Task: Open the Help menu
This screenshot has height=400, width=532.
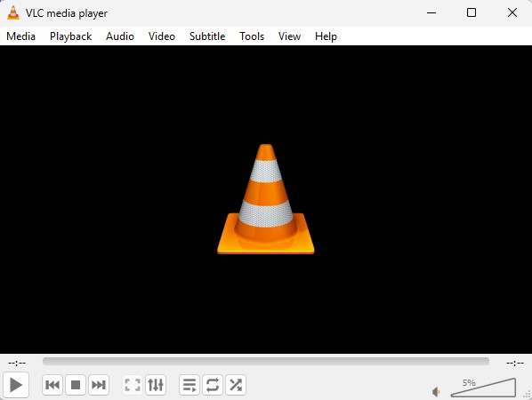Action: pos(326,36)
